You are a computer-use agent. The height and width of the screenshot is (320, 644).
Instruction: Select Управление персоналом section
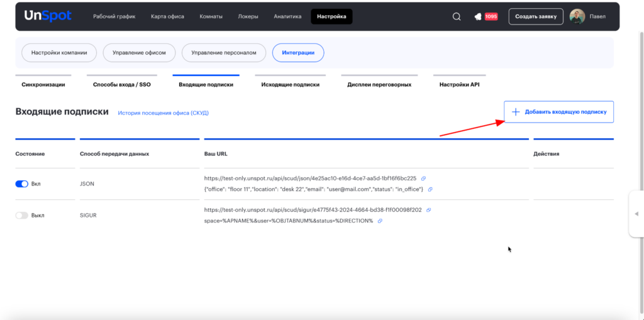224,53
